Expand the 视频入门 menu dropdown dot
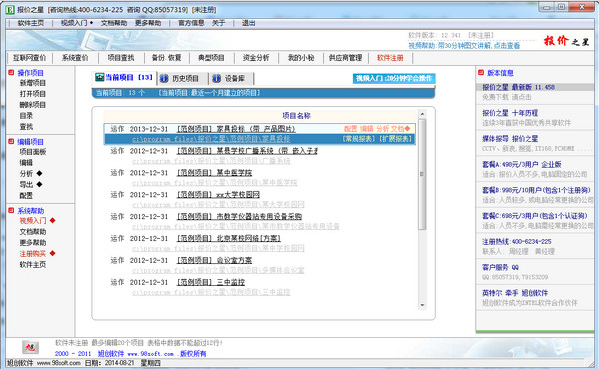 click(92, 23)
